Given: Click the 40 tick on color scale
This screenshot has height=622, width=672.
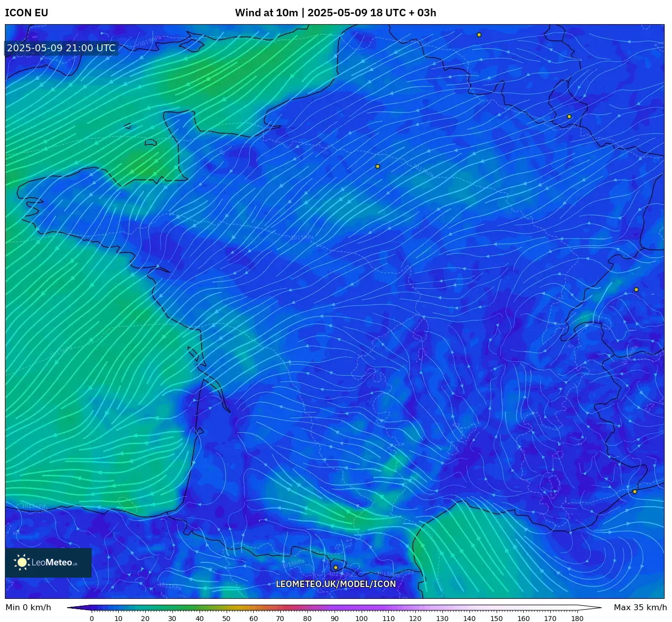Looking at the screenshot, I should coord(200,619).
